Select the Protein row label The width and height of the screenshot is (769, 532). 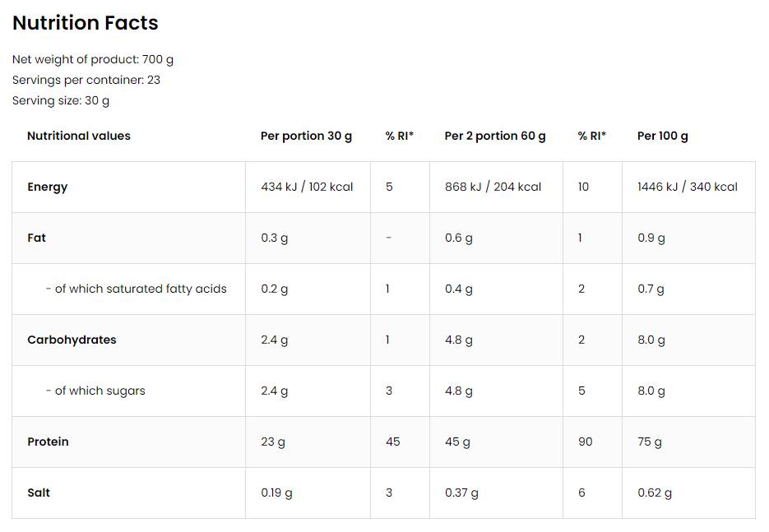click(48, 442)
